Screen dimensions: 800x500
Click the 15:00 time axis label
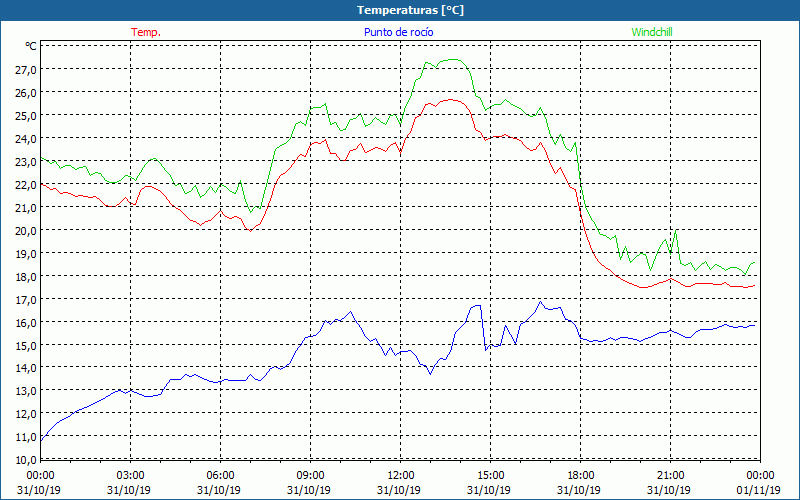490,476
